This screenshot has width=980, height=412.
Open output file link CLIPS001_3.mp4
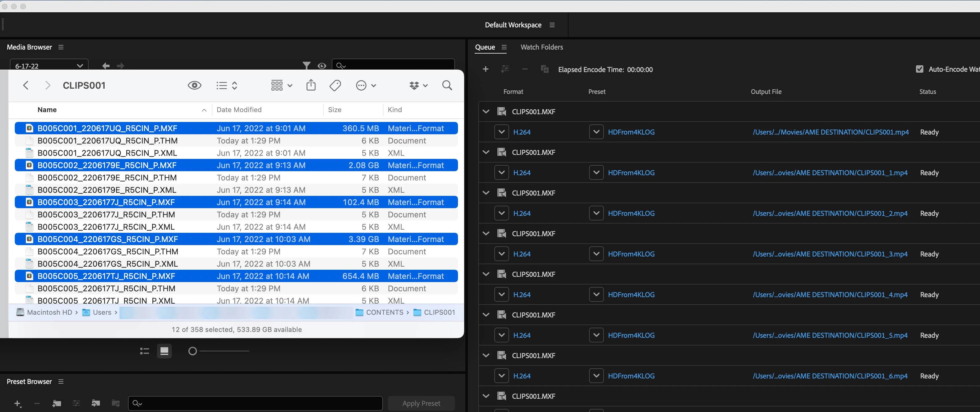830,254
